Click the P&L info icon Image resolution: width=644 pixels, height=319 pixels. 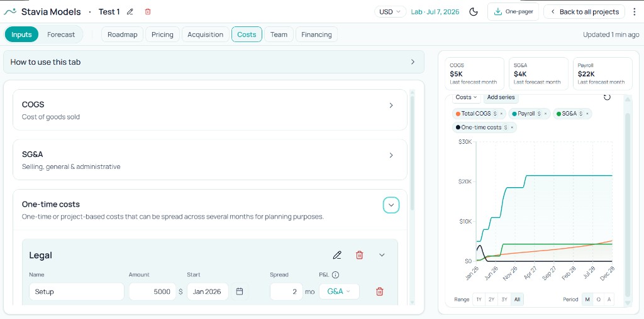tap(336, 274)
